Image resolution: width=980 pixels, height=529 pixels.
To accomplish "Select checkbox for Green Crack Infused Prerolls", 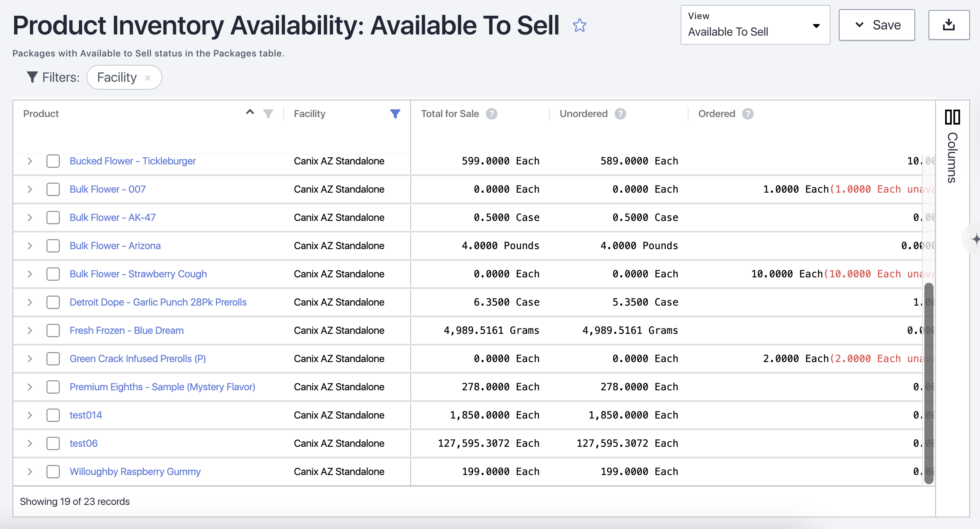I will click(53, 359).
